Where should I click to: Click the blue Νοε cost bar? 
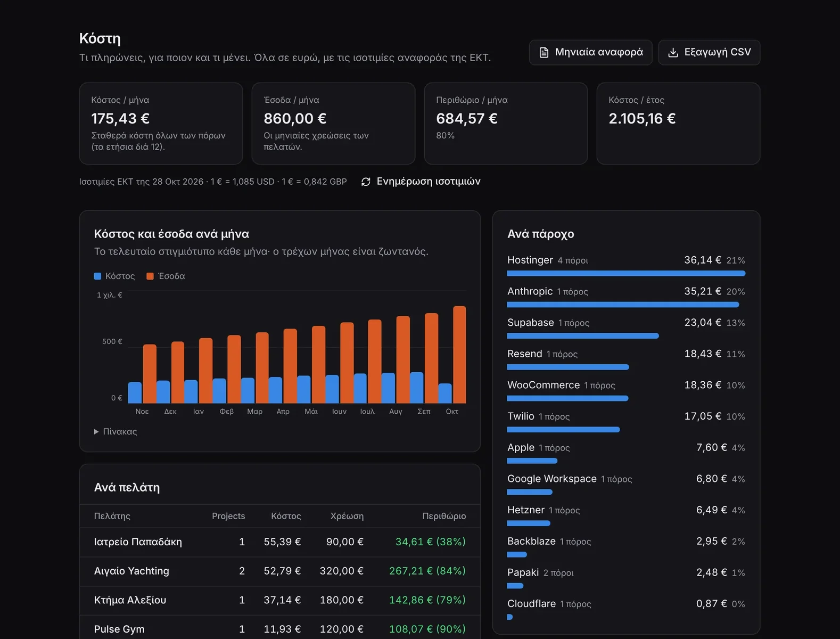coord(135,392)
